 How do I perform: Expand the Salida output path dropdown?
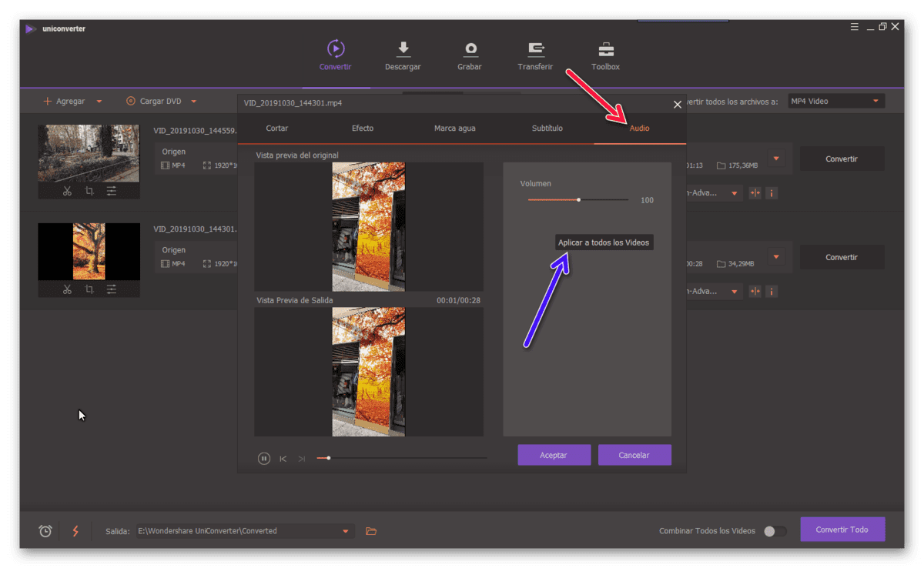click(x=346, y=531)
